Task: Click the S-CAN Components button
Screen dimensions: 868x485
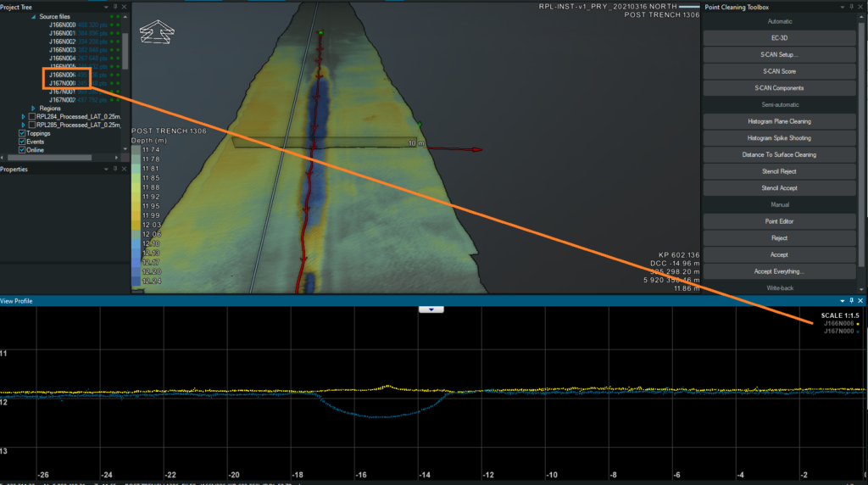Action: pyautogui.click(x=780, y=88)
